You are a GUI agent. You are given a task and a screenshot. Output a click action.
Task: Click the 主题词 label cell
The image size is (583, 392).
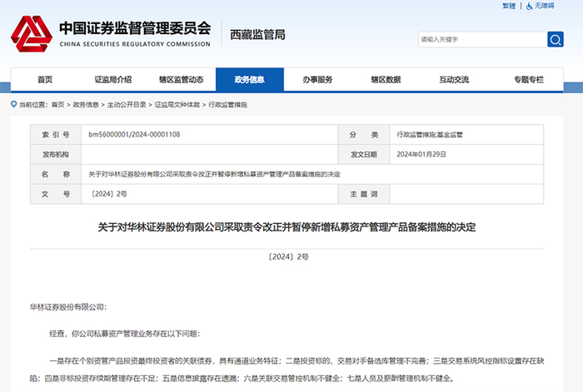(364, 194)
